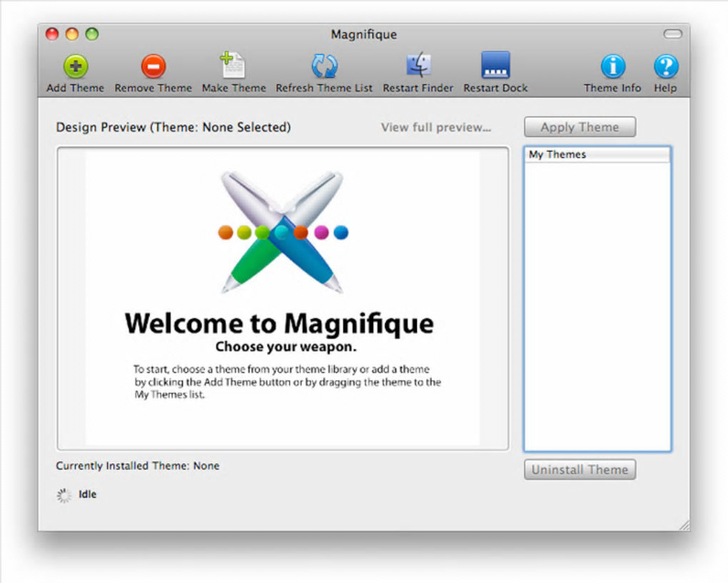Open Help question mark icon
728x583 pixels.
pyautogui.click(x=666, y=66)
